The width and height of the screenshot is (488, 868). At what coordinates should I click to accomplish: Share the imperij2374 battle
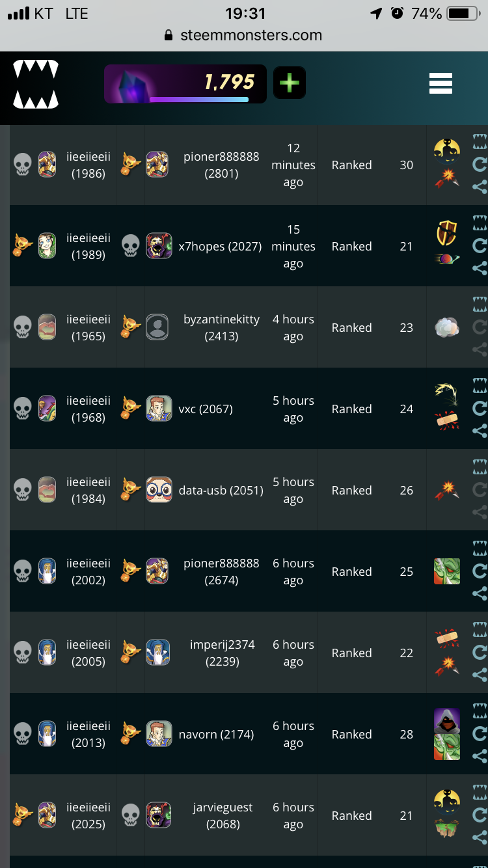coord(480,674)
